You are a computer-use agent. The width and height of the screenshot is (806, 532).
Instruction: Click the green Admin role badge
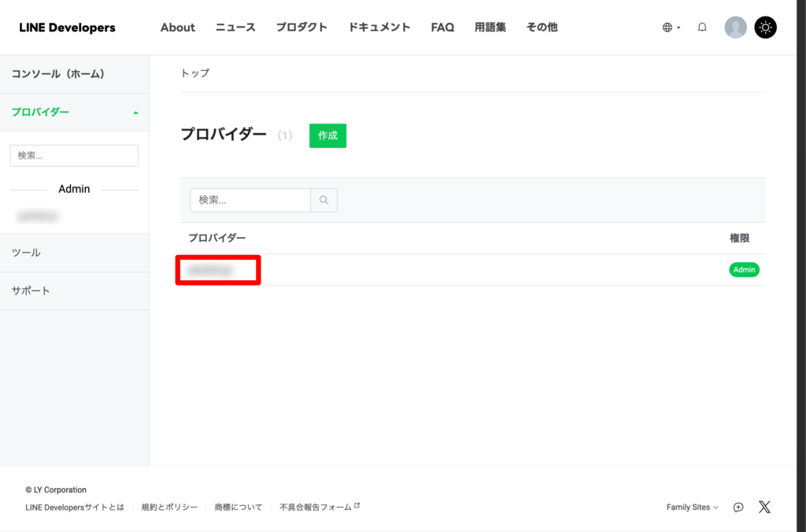click(x=744, y=270)
